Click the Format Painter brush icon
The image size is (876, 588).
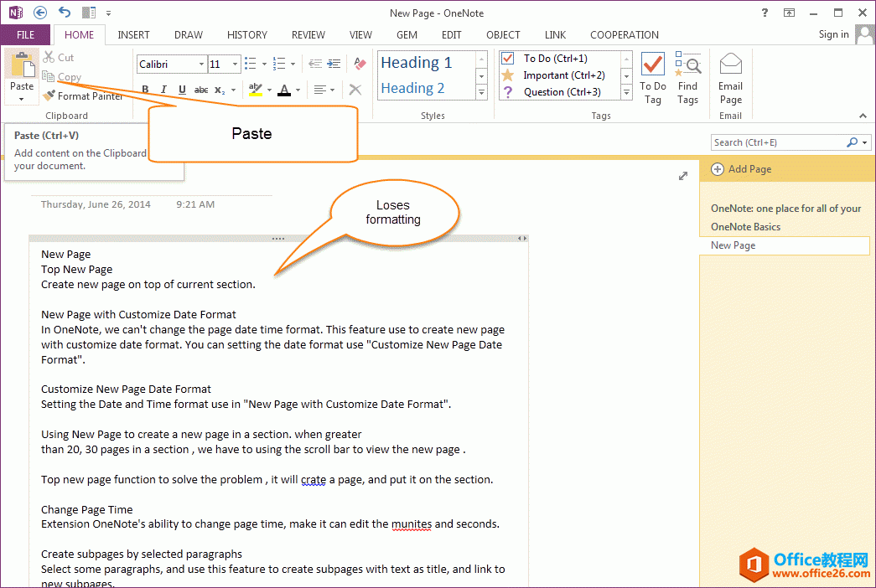(49, 96)
